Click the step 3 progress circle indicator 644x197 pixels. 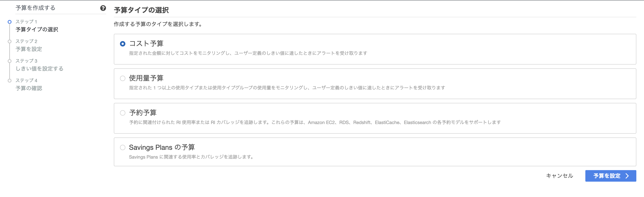(x=10, y=60)
